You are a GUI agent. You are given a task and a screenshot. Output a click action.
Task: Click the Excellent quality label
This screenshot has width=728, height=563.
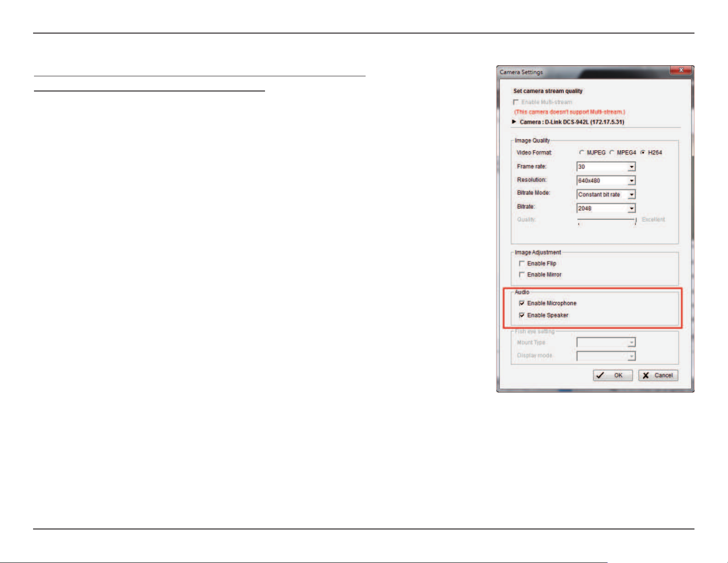(x=653, y=220)
